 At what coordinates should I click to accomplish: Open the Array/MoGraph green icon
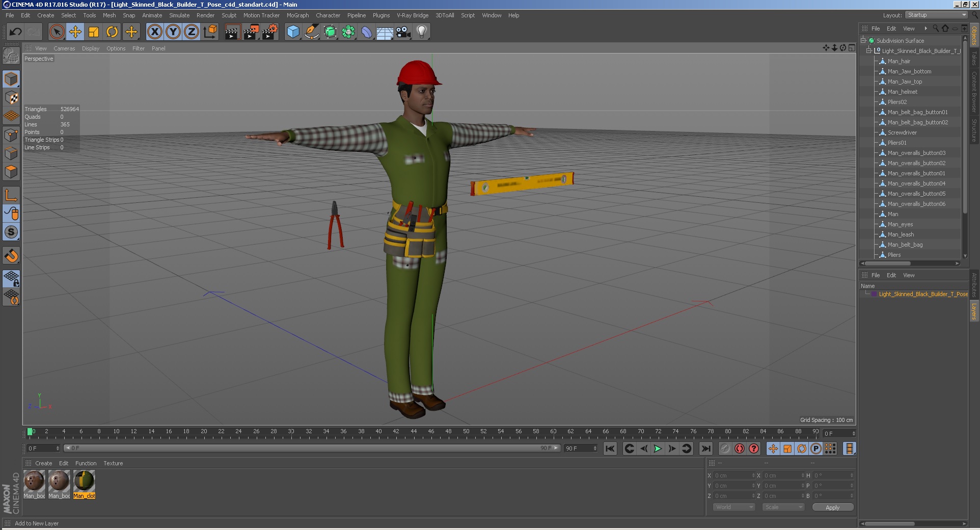pos(348,32)
